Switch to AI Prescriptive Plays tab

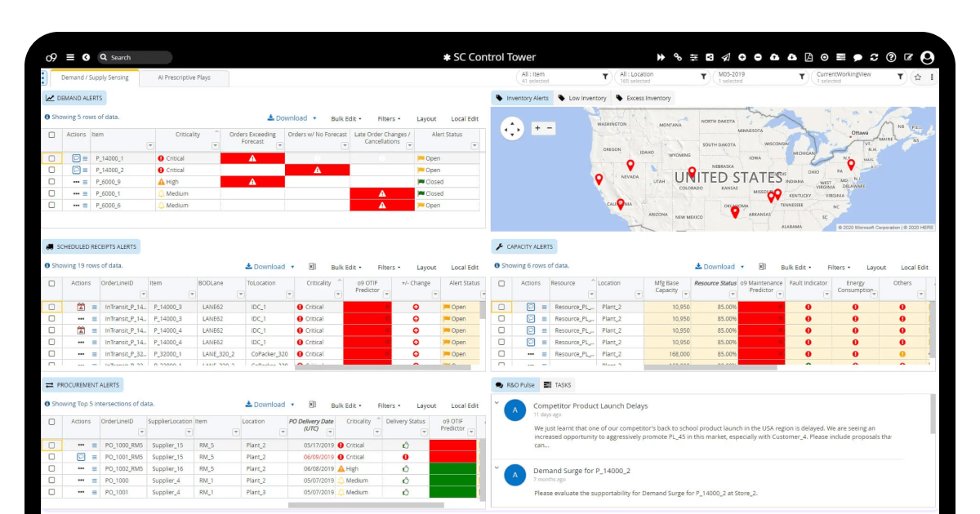(184, 78)
